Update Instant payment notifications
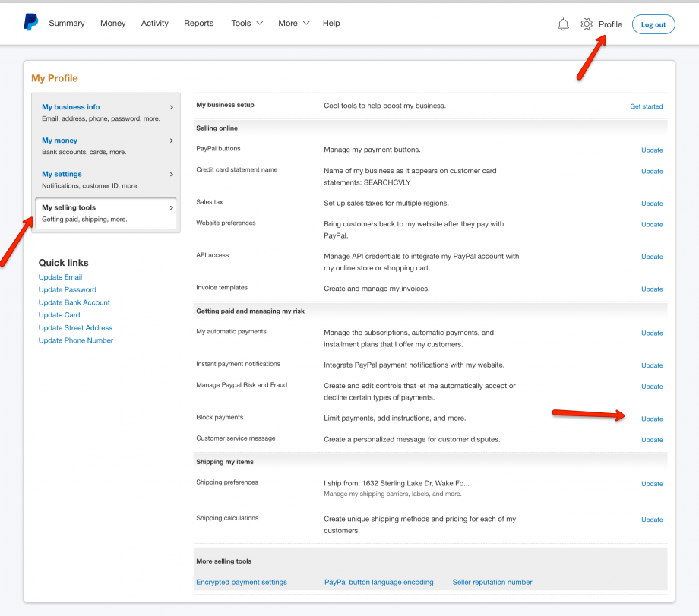This screenshot has width=699, height=616. tap(652, 365)
